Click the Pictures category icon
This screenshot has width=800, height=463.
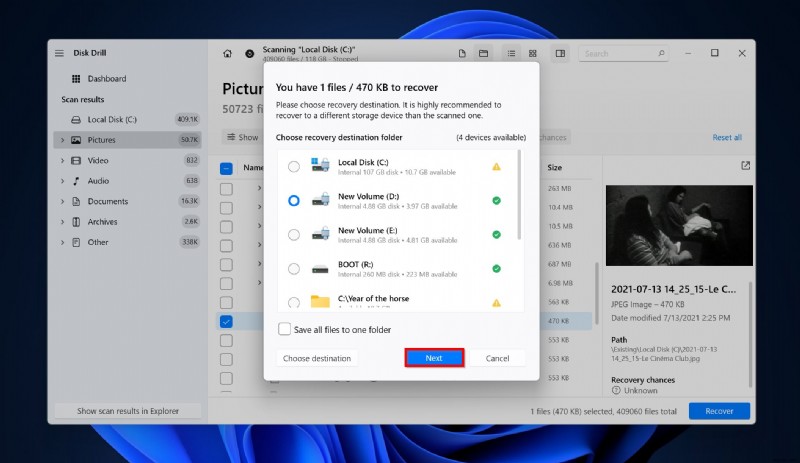click(x=76, y=140)
